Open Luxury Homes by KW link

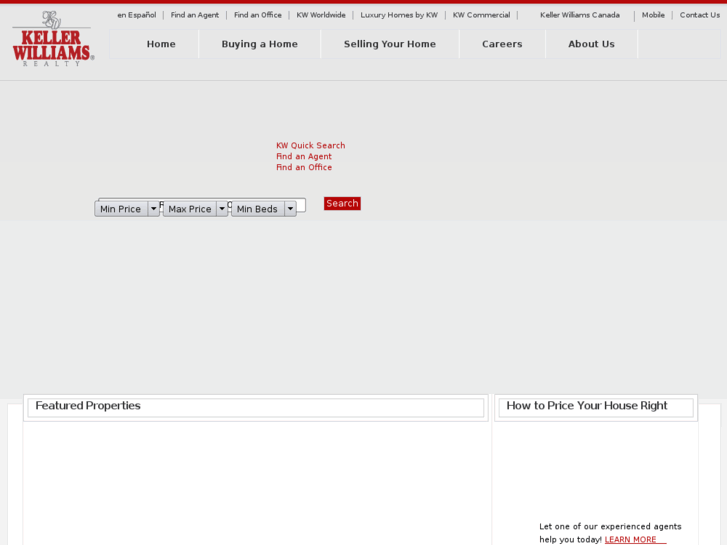click(x=399, y=15)
